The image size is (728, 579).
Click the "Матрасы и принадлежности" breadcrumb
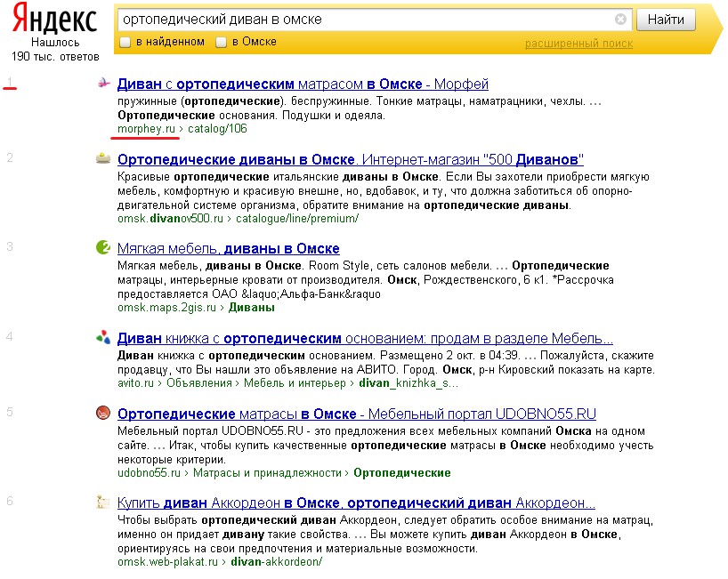[267, 473]
